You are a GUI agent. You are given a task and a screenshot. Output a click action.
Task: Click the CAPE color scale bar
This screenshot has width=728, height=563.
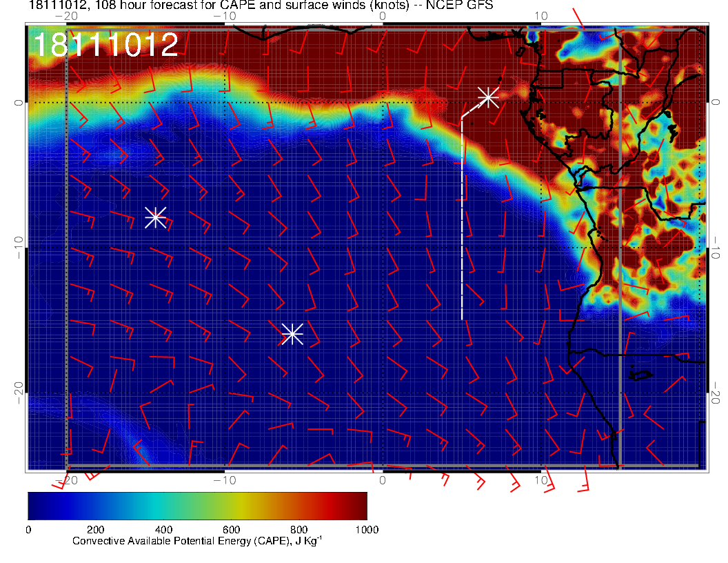point(197,506)
